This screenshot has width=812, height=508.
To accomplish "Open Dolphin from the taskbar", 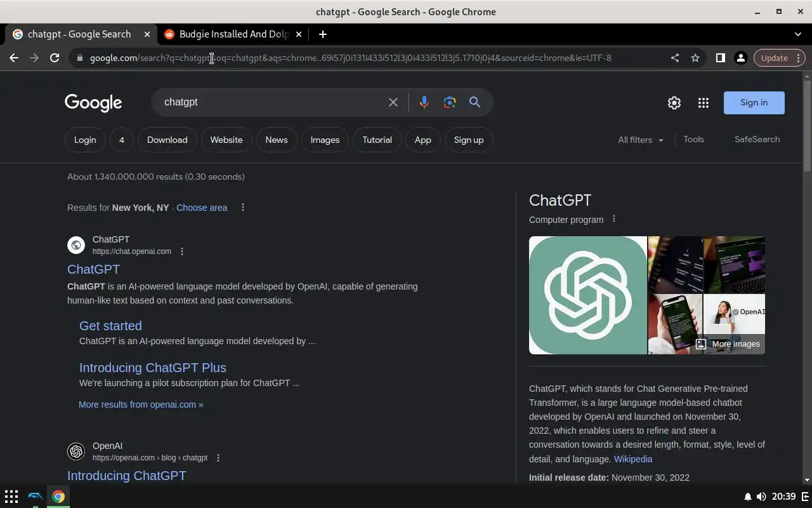I will (x=35, y=497).
